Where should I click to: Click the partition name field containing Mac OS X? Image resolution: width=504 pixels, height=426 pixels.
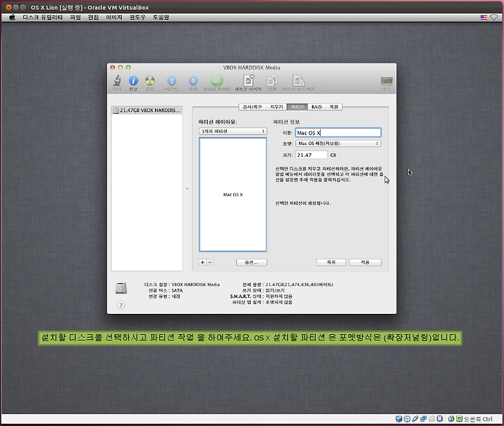338,132
